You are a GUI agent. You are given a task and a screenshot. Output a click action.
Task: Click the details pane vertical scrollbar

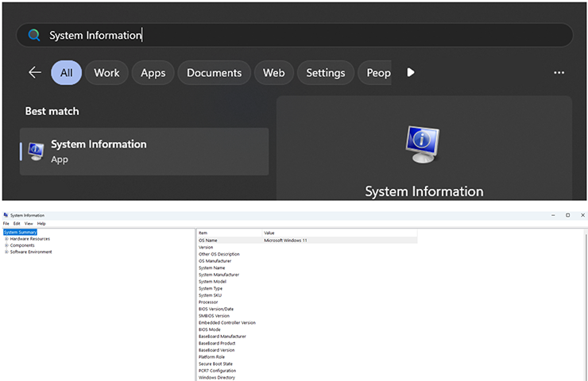point(586,306)
